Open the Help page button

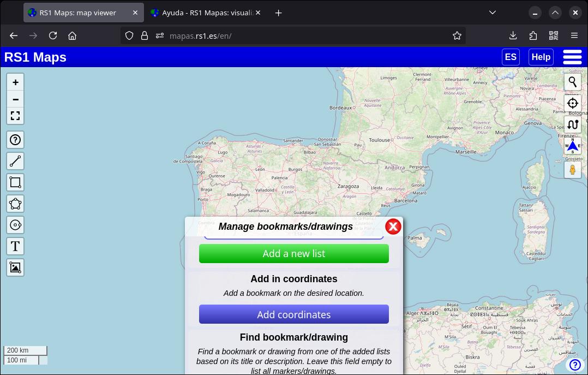[541, 57]
